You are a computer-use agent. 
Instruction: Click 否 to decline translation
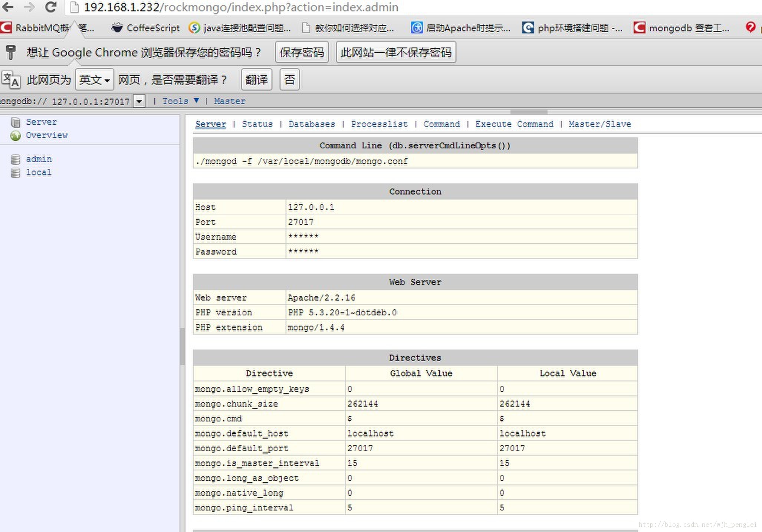coord(289,79)
